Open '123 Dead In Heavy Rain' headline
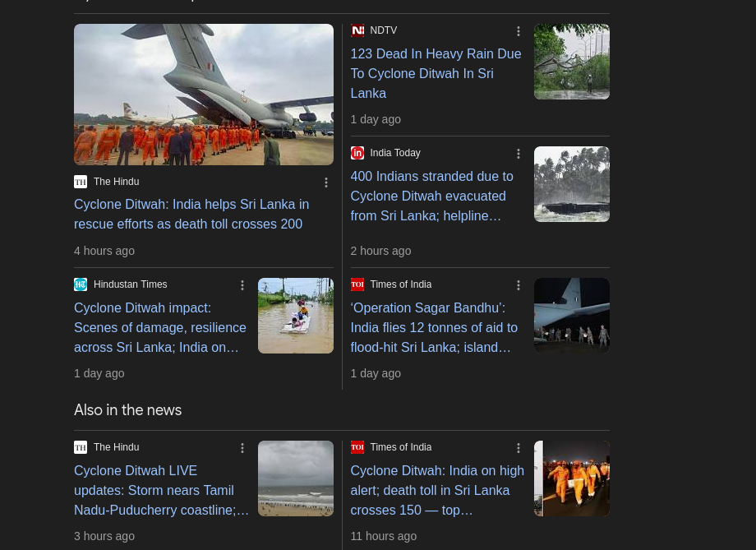The image size is (756, 550). [436, 73]
